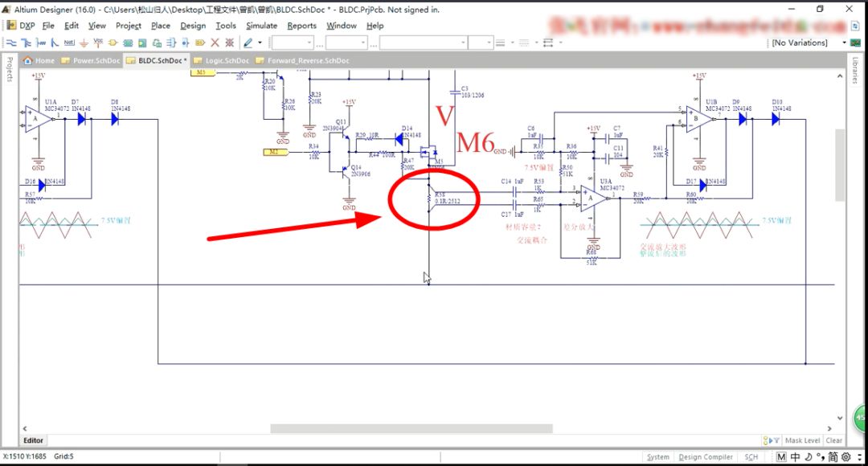
Task: Select the Place Signal Harness tool
Action: pos(40,43)
